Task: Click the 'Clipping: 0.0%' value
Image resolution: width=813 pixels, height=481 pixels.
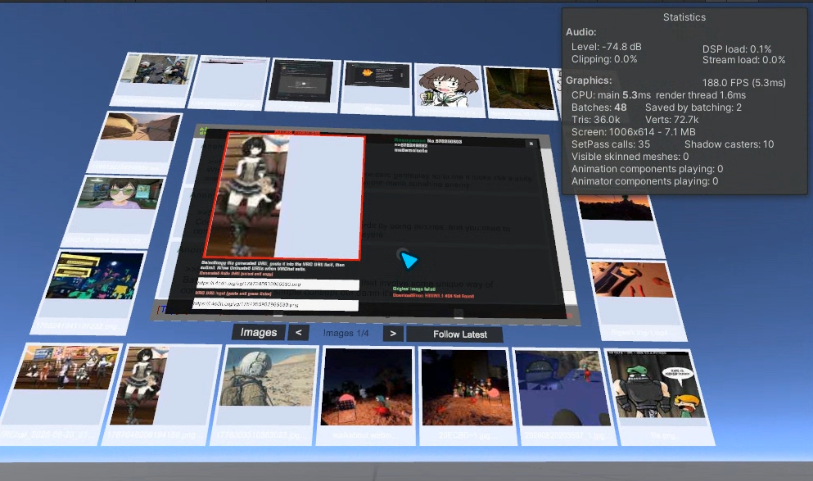Action: [604, 59]
